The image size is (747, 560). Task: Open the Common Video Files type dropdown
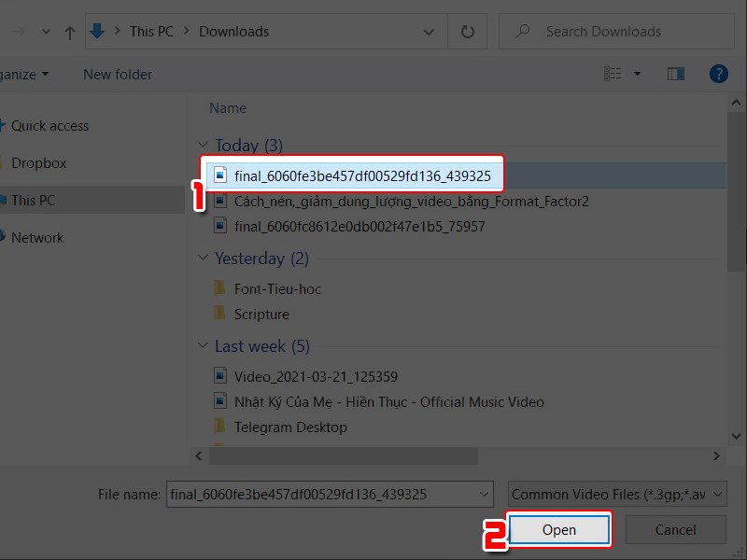point(617,495)
